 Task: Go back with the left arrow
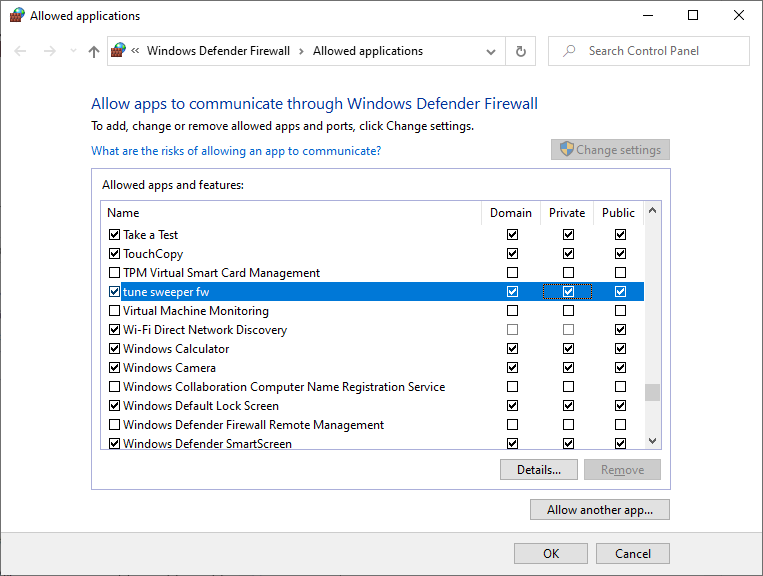[x=20, y=51]
